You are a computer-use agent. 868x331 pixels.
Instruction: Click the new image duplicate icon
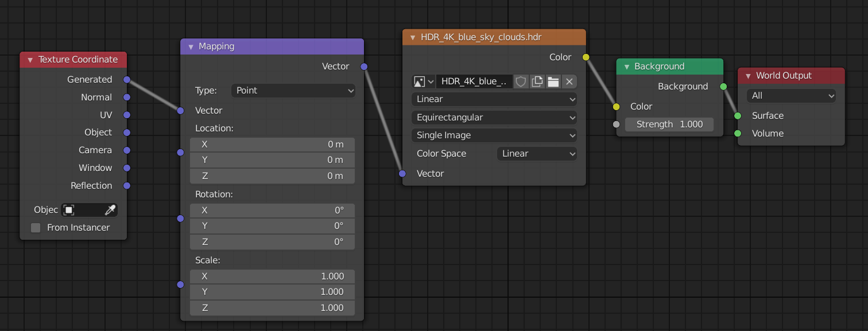pyautogui.click(x=537, y=81)
